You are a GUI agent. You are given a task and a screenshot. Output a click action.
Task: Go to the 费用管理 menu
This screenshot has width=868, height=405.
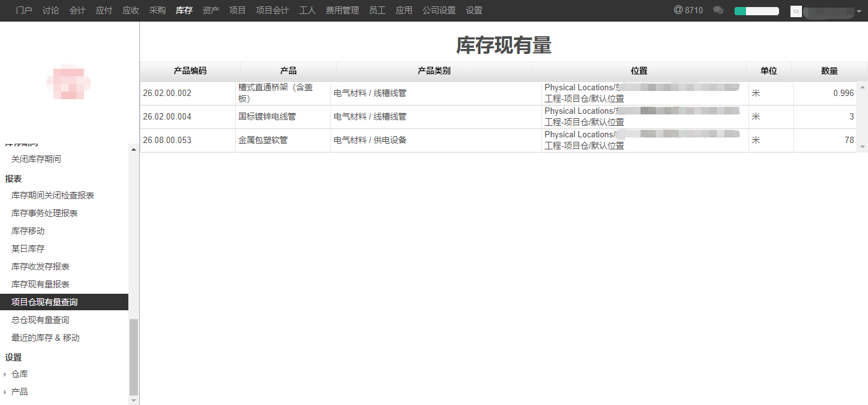pyautogui.click(x=342, y=10)
